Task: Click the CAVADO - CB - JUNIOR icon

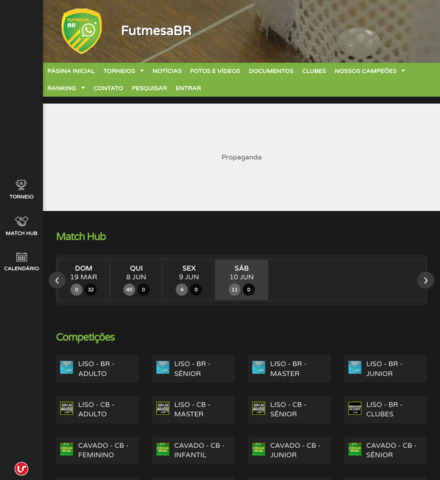Action: click(259, 449)
